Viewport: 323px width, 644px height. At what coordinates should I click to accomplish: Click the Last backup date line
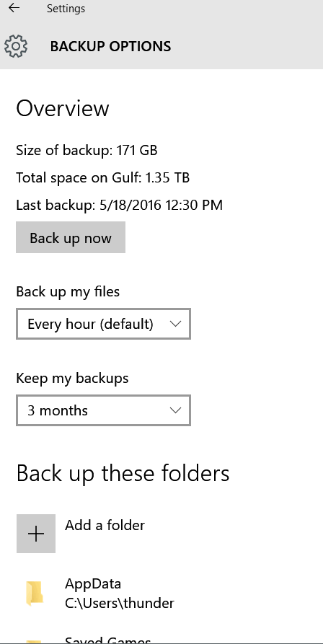pyautogui.click(x=119, y=205)
